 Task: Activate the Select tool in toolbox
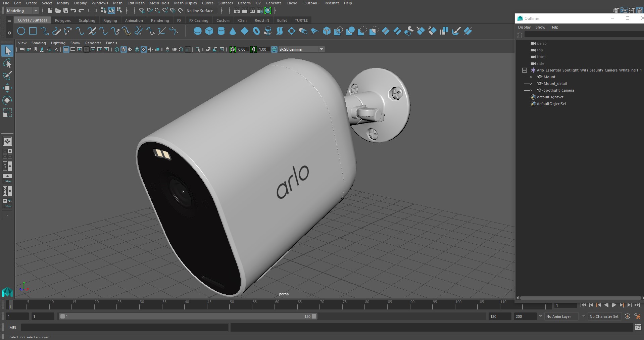point(7,51)
